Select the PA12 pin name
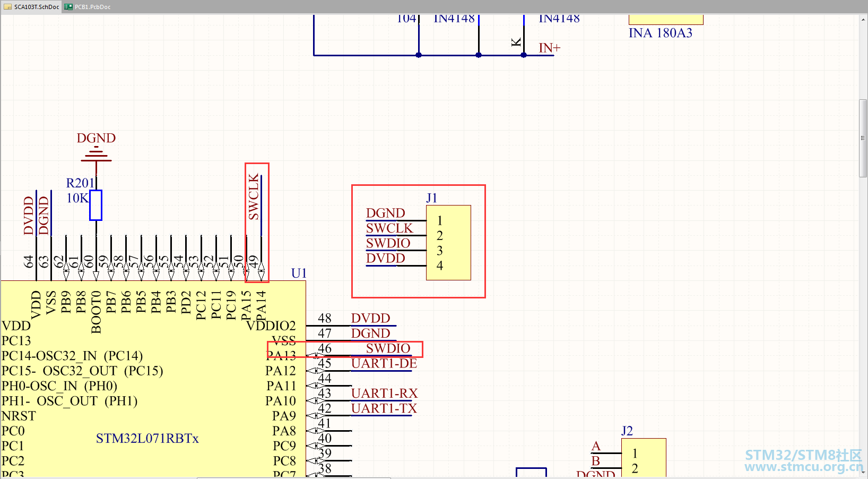This screenshot has height=479, width=868. [x=281, y=371]
